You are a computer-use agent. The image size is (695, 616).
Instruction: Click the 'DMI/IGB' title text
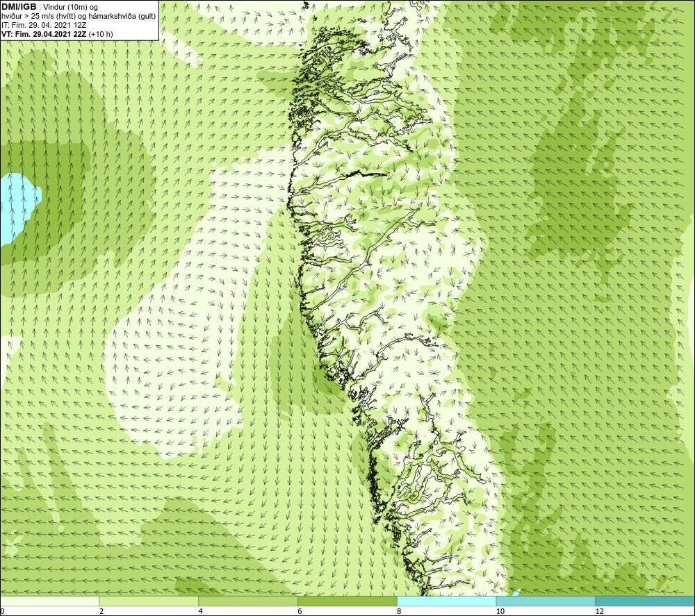pyautogui.click(x=19, y=7)
